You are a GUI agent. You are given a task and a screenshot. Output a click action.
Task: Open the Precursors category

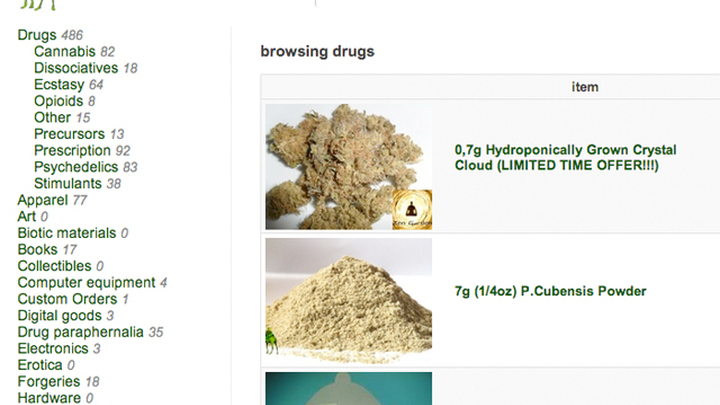[69, 134]
